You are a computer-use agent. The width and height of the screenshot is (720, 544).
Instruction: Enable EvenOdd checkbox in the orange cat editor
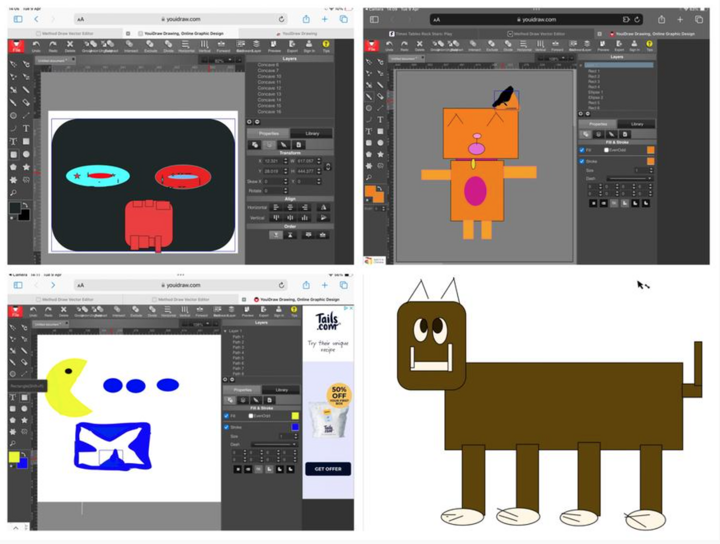click(607, 150)
